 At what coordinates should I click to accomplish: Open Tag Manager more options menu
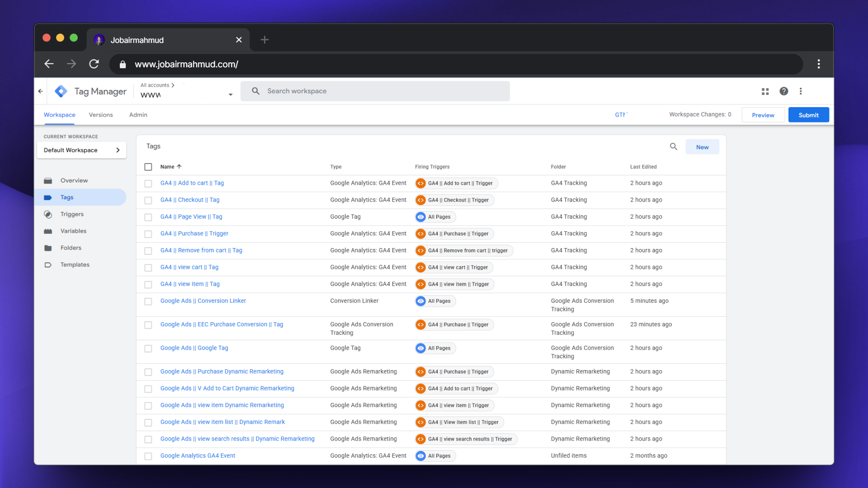[x=801, y=91]
